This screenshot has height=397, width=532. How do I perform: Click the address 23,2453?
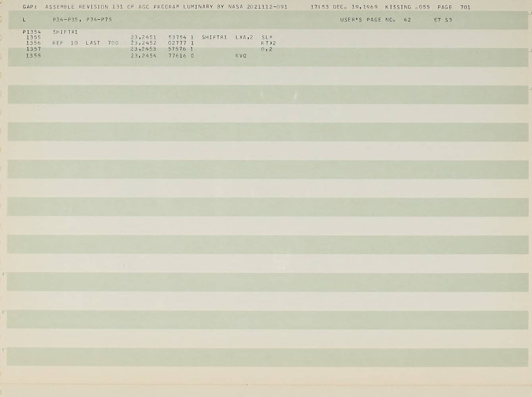click(143, 49)
